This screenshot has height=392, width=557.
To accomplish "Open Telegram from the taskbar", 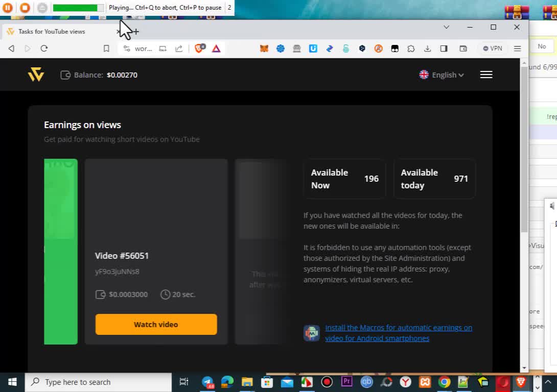I will 208,382.
